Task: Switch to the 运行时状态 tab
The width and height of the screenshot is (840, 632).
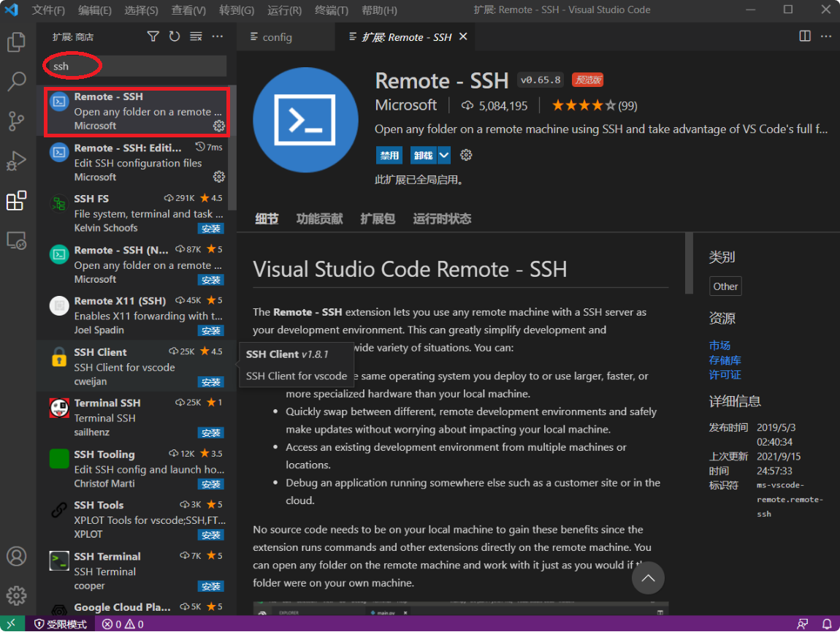Action: pos(442,218)
